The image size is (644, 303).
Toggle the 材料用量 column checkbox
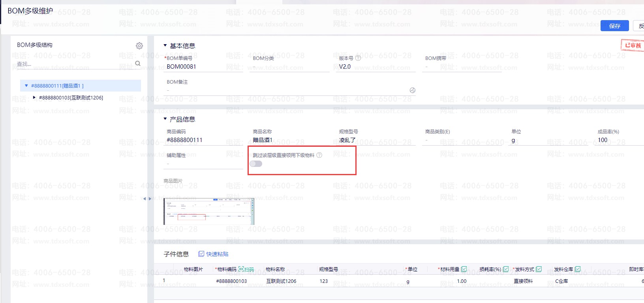point(464,269)
